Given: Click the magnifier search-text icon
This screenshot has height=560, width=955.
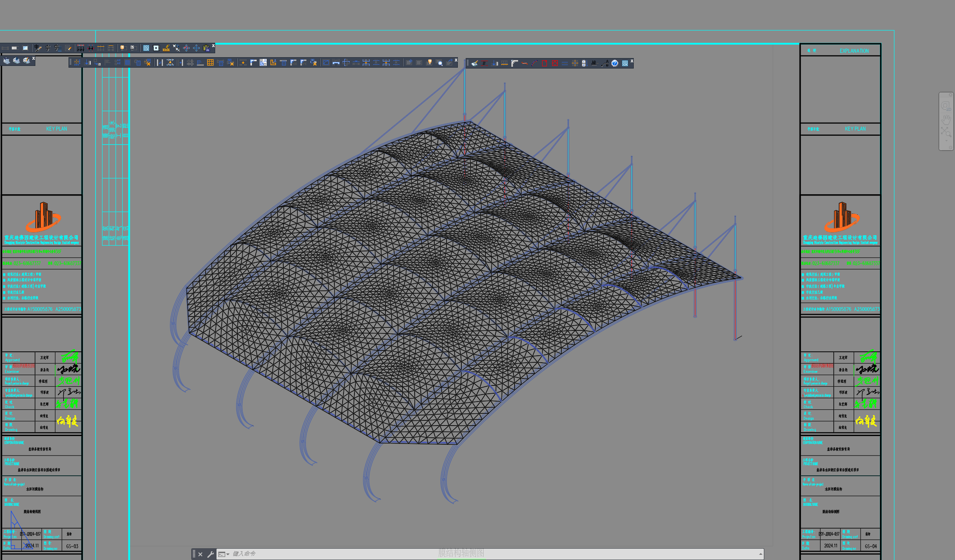Looking at the screenshot, I should coord(440,63).
